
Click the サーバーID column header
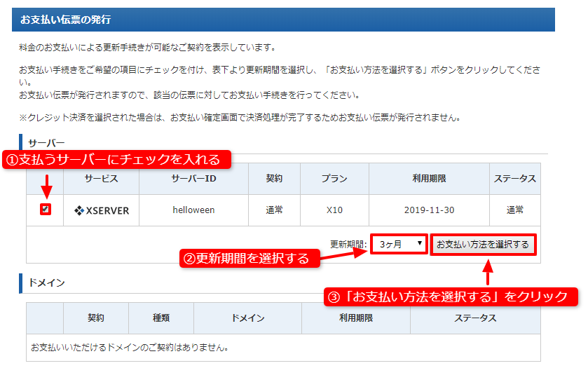193,179
